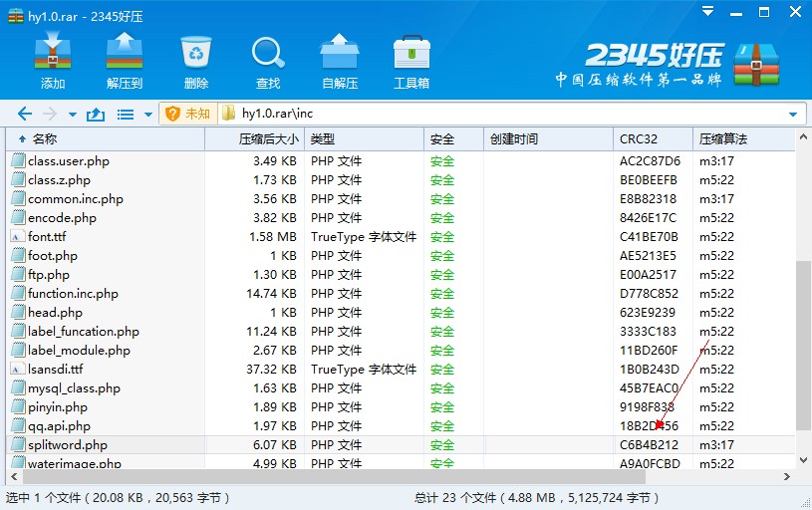Click CRC32 value C6B4B212
812x510 pixels.
649,445
